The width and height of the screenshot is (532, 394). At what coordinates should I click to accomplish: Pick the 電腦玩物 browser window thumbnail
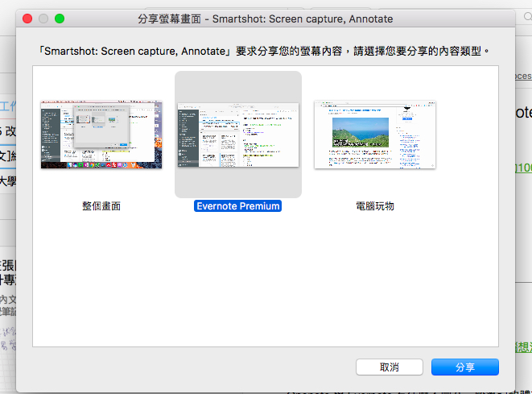(x=374, y=135)
